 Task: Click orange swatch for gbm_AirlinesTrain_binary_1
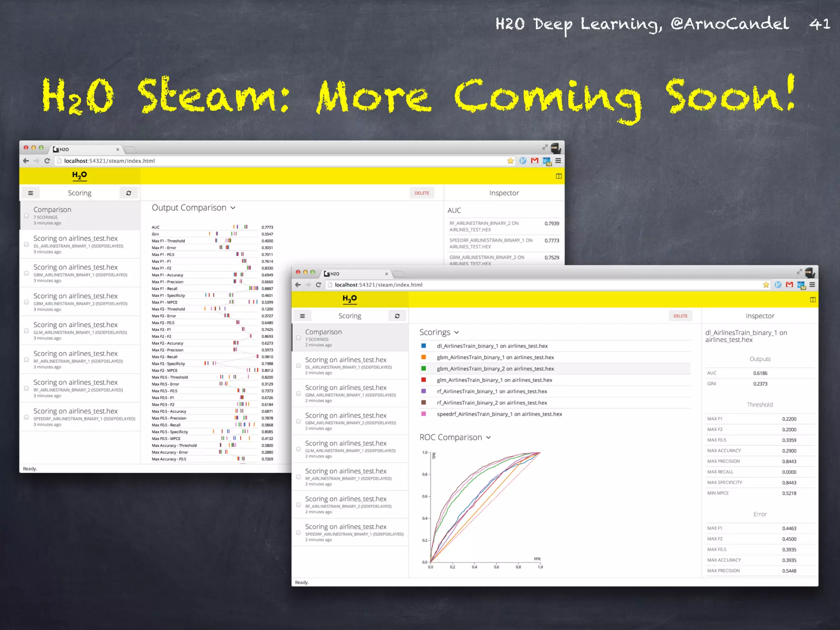point(424,357)
